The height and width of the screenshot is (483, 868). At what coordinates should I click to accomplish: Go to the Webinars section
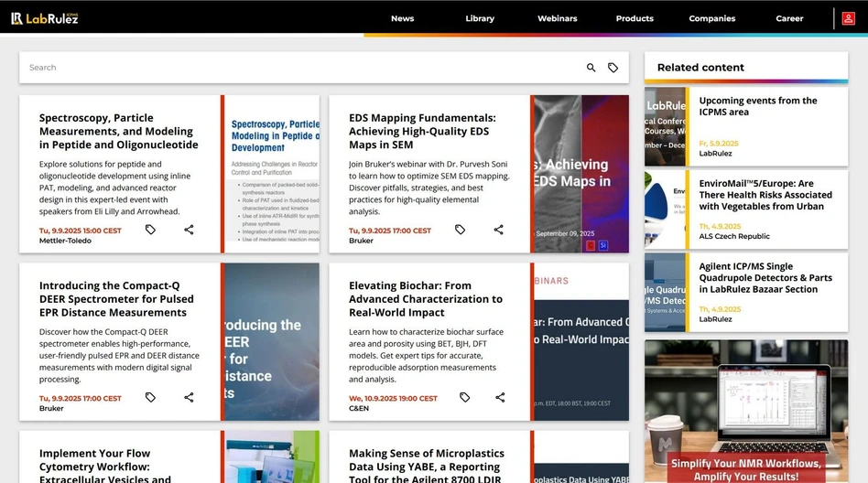pyautogui.click(x=558, y=18)
